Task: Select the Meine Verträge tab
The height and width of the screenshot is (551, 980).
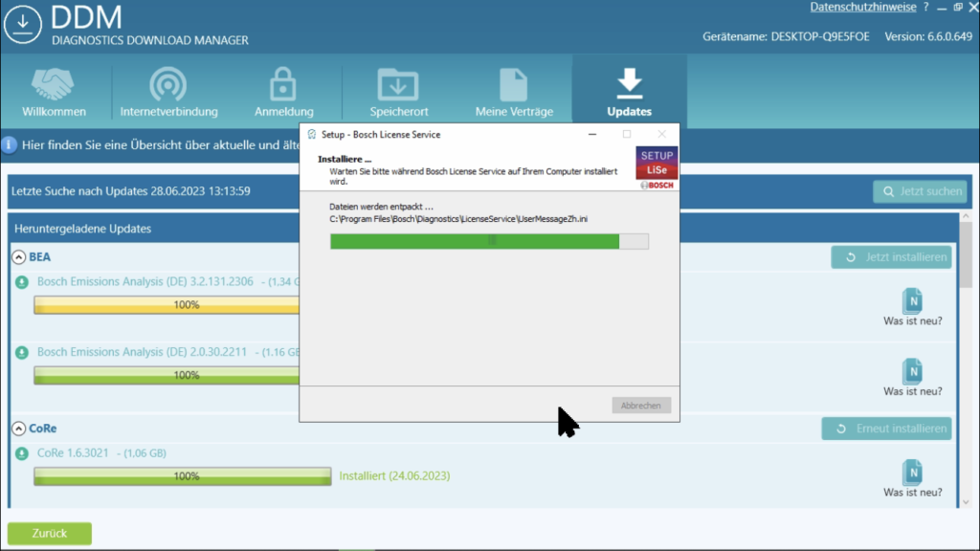Action: point(514,92)
